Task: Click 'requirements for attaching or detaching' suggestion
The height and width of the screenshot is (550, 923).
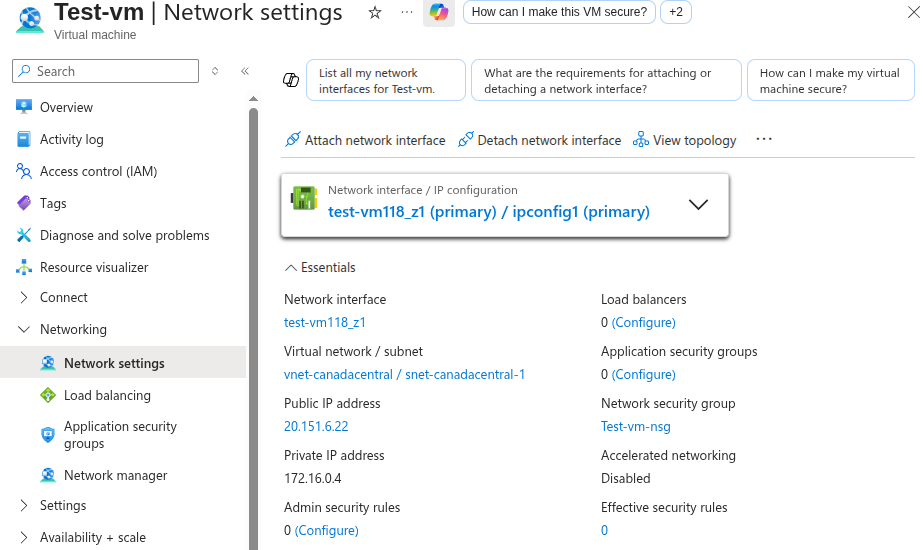Action: coord(606,80)
